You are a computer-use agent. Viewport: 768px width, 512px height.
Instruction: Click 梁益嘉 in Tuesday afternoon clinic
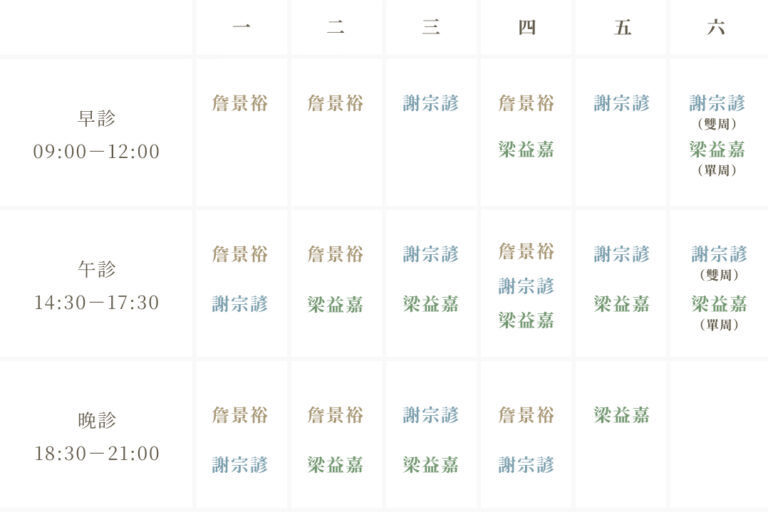point(335,304)
